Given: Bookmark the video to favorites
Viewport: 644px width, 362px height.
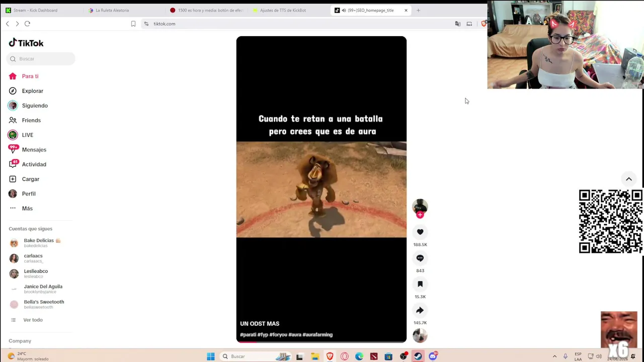Looking at the screenshot, I should pyautogui.click(x=420, y=284).
